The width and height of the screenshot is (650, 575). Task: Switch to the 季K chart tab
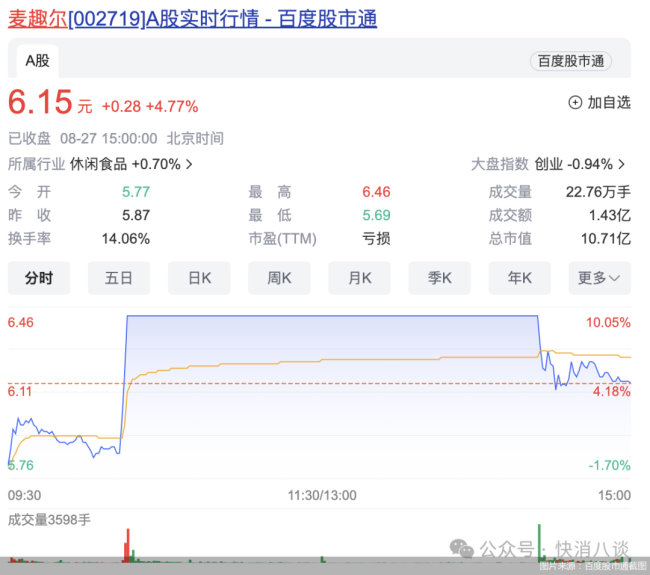439,278
